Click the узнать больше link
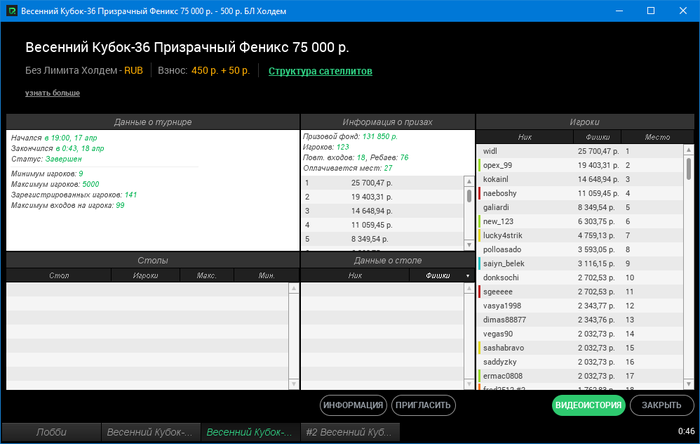The width and height of the screenshot is (700, 444). 52,93
